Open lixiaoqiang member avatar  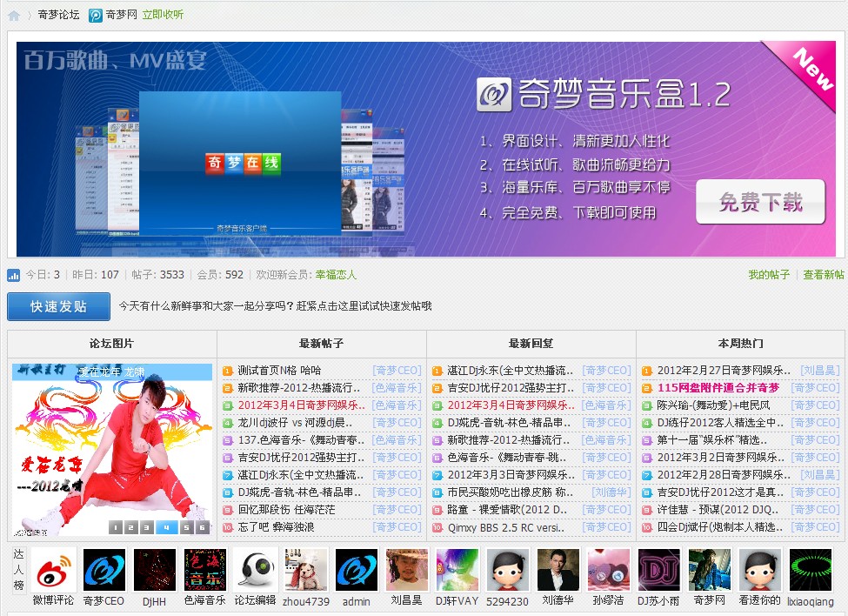pyautogui.click(x=811, y=570)
